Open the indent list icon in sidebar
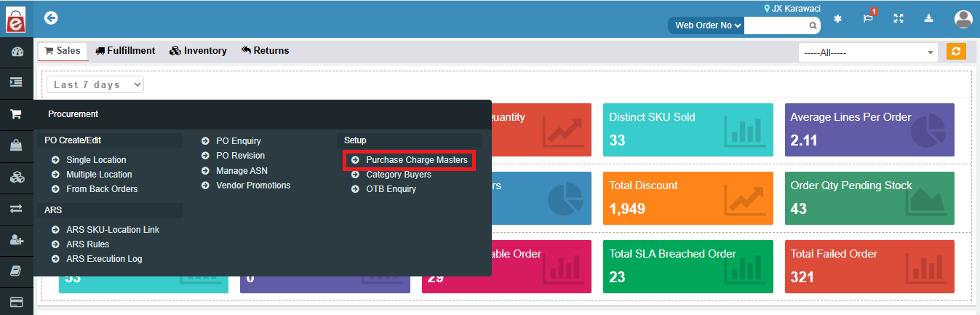980x315 pixels. [16, 83]
